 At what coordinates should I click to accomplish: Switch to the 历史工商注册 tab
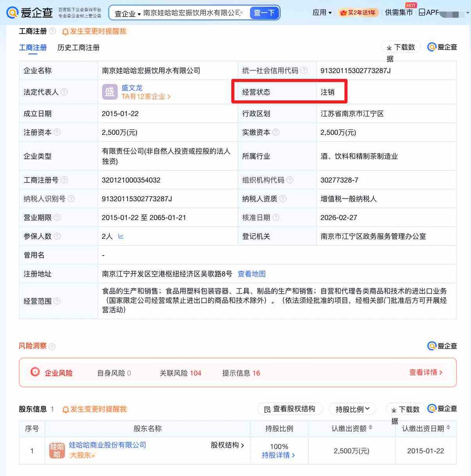click(x=78, y=48)
